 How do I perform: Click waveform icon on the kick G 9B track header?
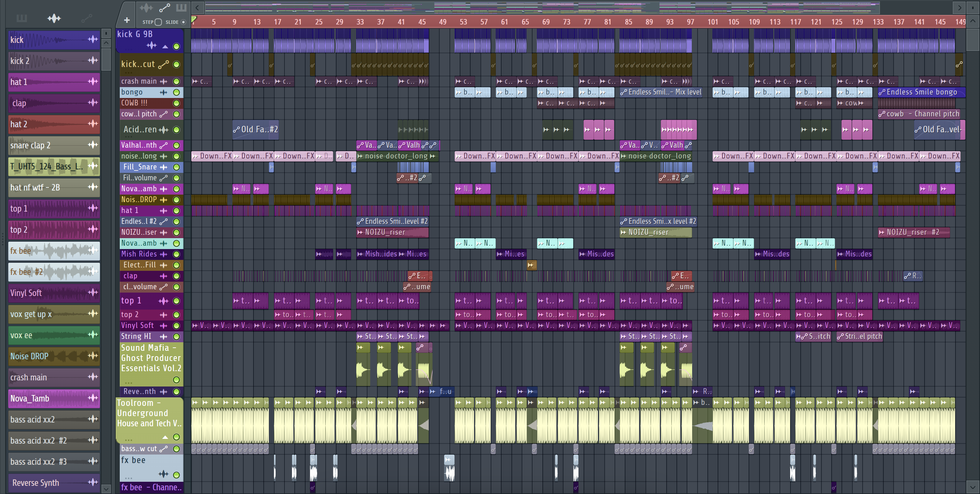click(x=152, y=46)
